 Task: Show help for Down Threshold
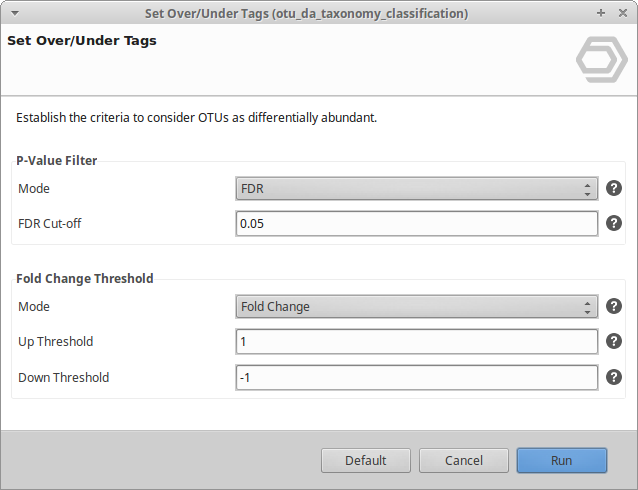point(614,377)
